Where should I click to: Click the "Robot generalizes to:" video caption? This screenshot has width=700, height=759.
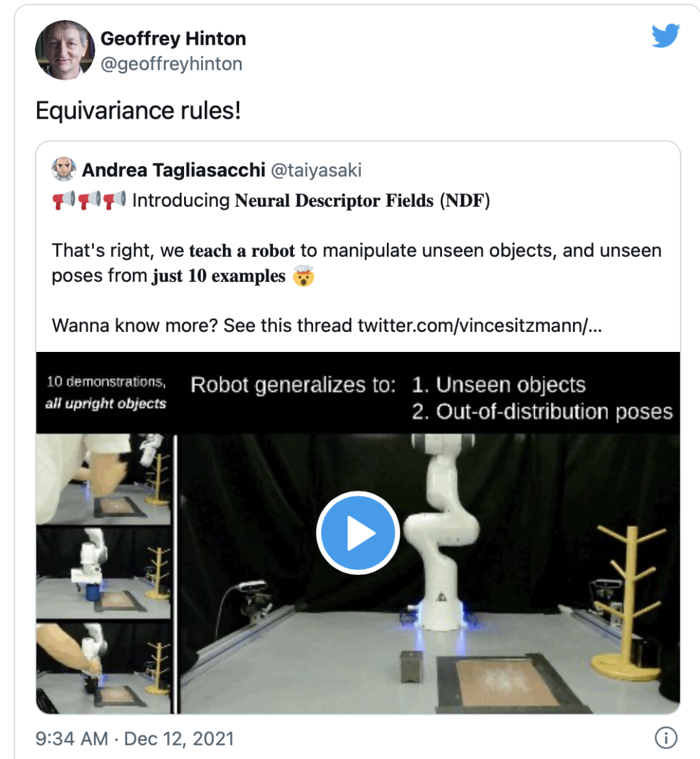(293, 385)
